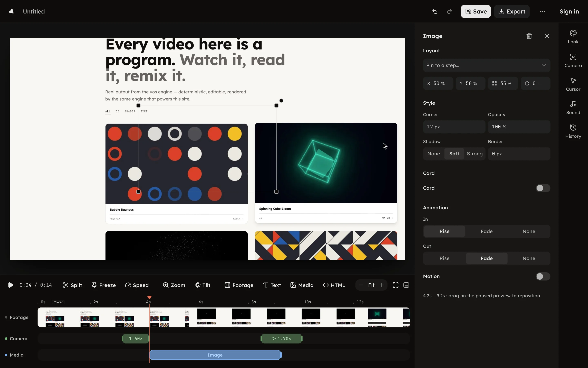Edit the scale 35 % field
The image size is (588, 368).
coord(503,83)
